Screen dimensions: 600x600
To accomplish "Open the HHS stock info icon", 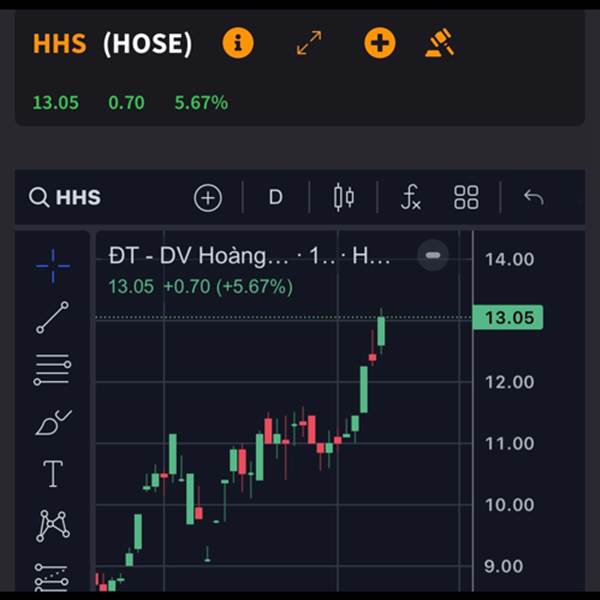I will [x=238, y=42].
